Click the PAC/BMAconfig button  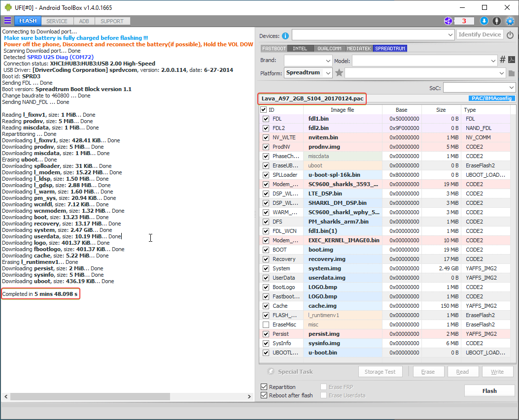(x=492, y=98)
